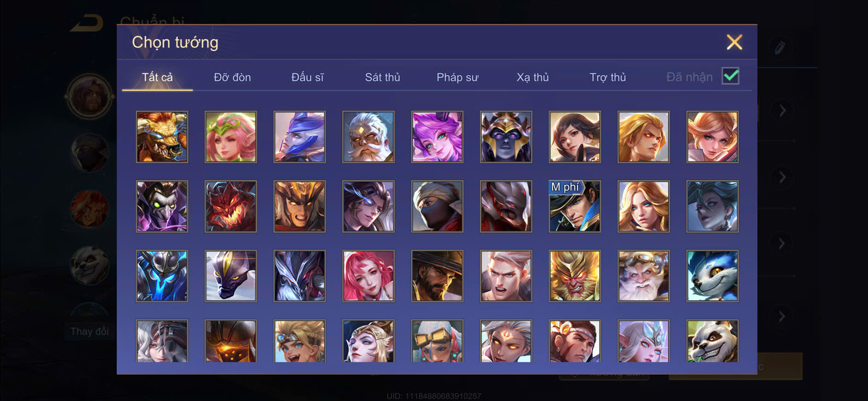868x401 pixels.
Task: Switch to the 'Trợ thủ' tab
Action: 607,77
